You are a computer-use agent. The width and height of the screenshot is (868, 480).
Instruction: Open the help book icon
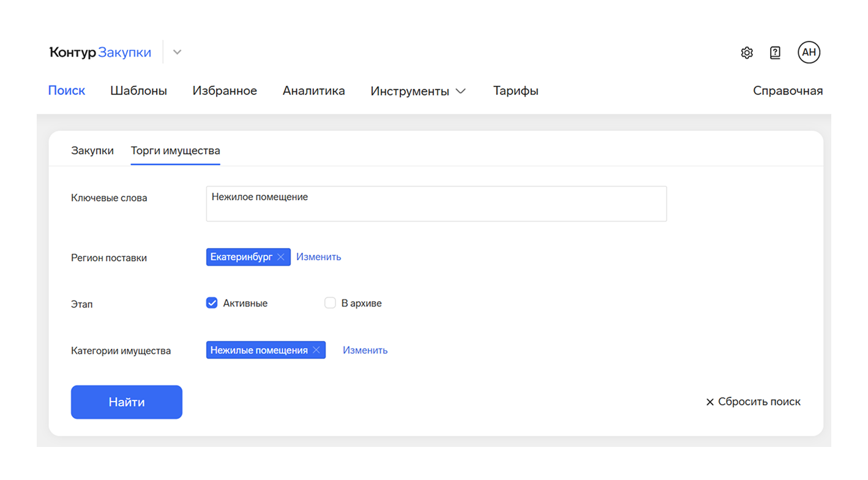click(x=775, y=53)
